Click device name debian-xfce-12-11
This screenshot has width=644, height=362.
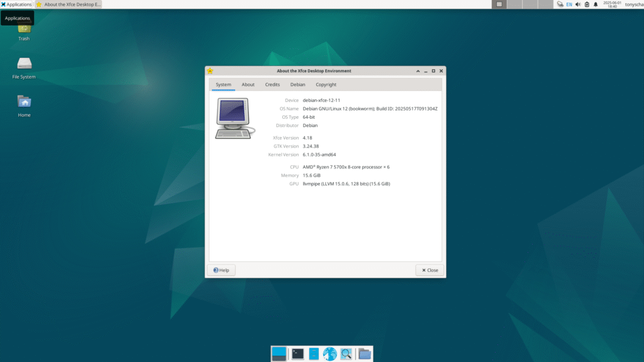[321, 100]
